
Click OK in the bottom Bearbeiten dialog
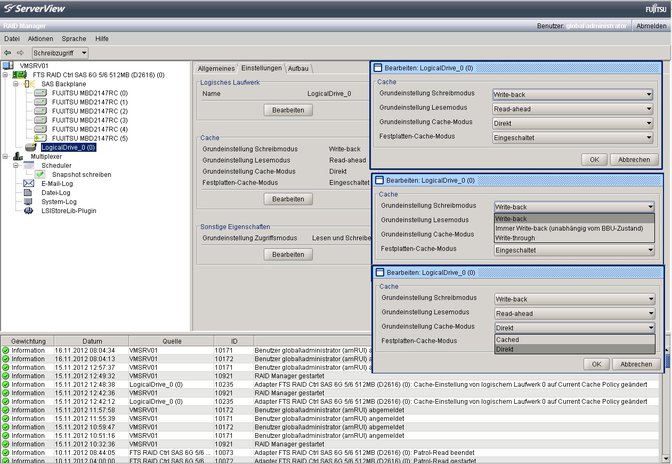(596, 364)
